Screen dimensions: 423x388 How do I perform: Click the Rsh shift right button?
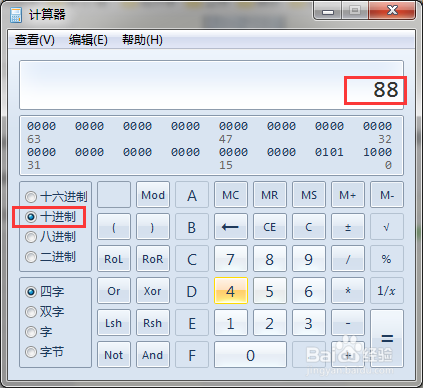(153, 323)
